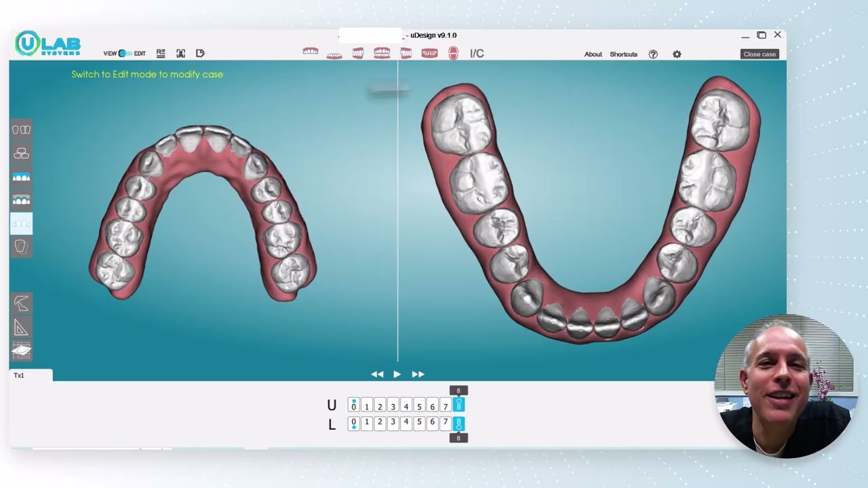The image size is (868, 488).
Task: Click the patient photo frame icon
Action: click(x=180, y=54)
